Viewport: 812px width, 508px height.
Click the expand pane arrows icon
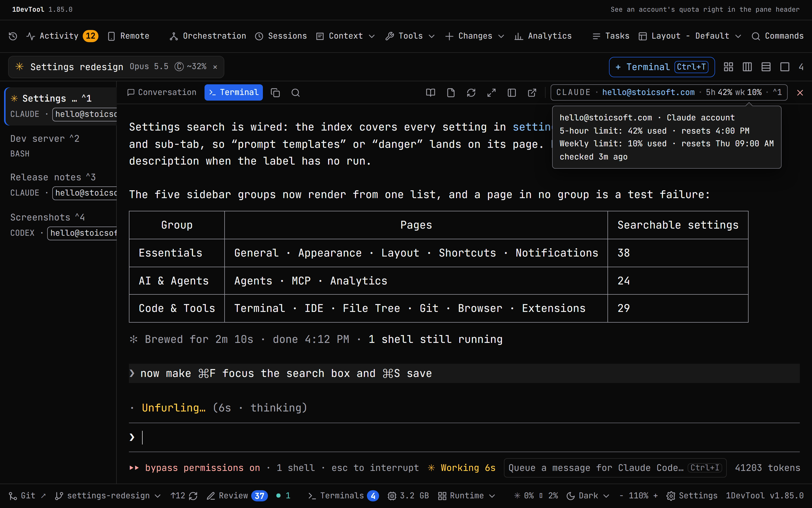(492, 93)
